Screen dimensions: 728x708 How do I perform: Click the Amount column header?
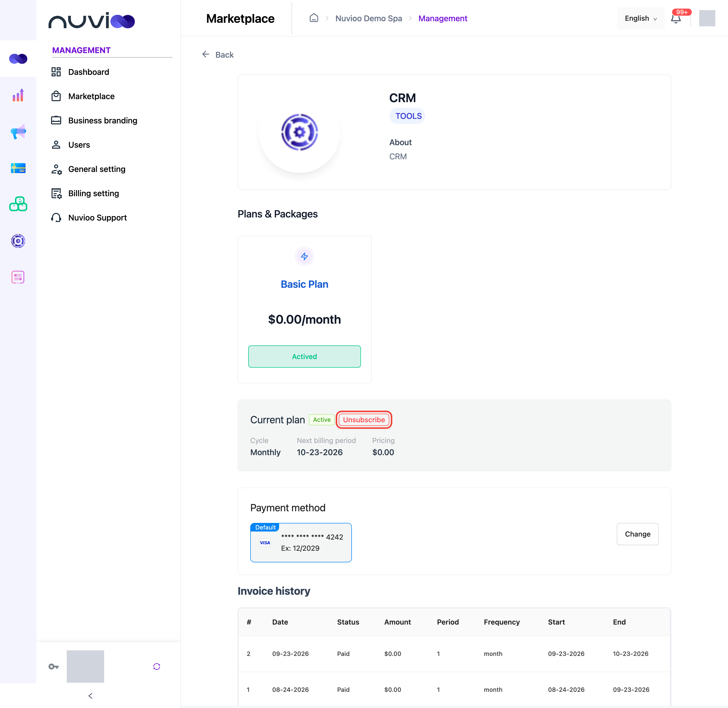pos(397,622)
